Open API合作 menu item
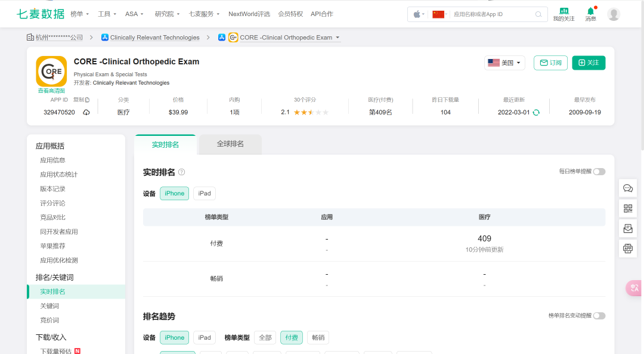Image resolution: width=644 pixels, height=354 pixels. coord(322,14)
